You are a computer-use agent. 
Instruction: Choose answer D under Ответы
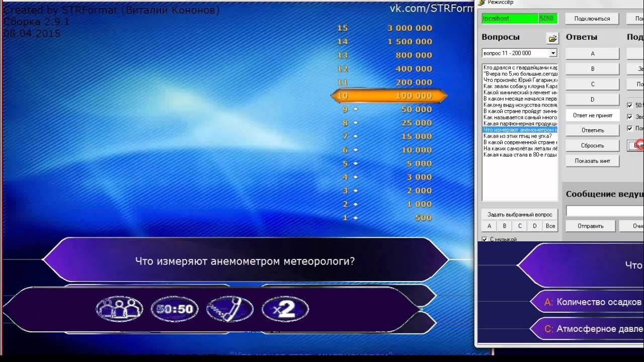tap(592, 100)
